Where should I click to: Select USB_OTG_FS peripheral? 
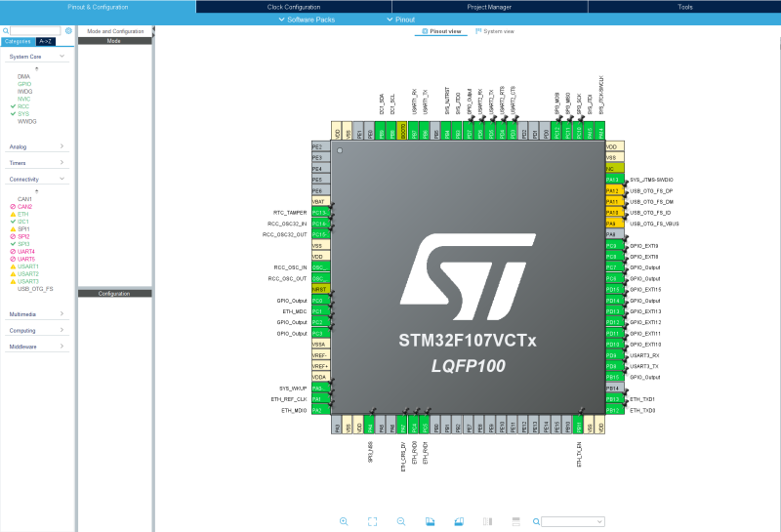[x=35, y=289]
